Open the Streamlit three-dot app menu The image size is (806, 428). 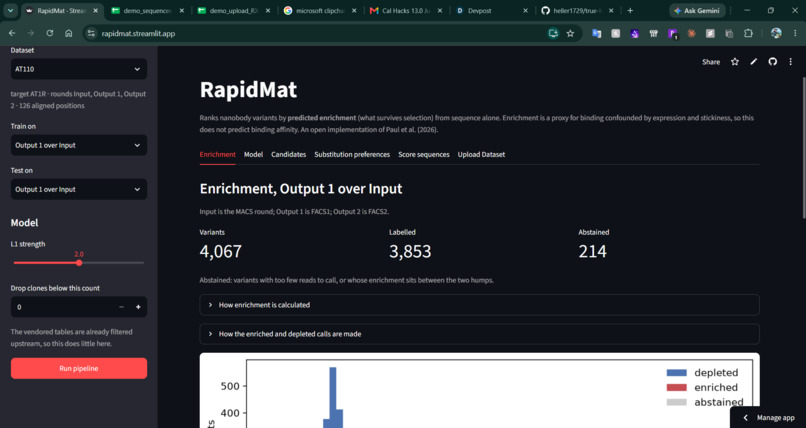pos(791,62)
